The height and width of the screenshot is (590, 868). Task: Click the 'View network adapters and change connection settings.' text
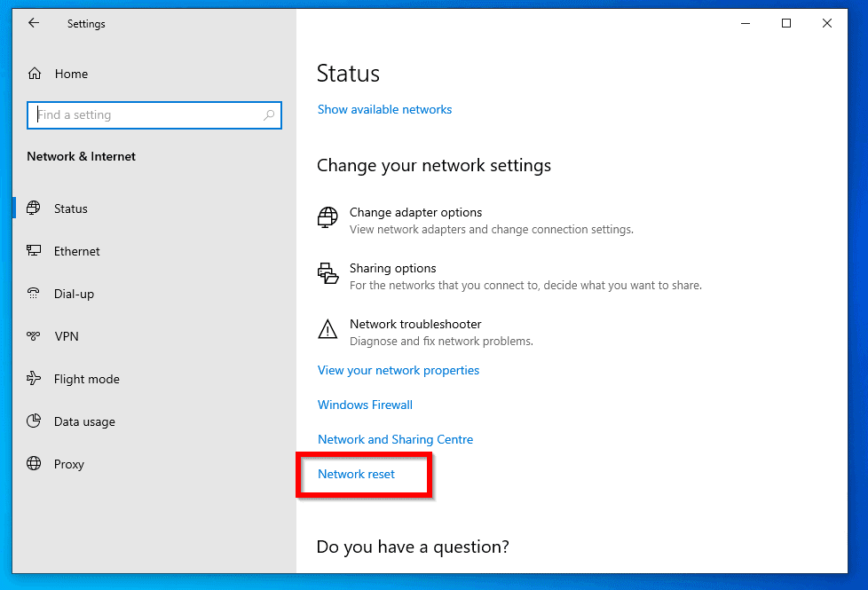click(492, 229)
